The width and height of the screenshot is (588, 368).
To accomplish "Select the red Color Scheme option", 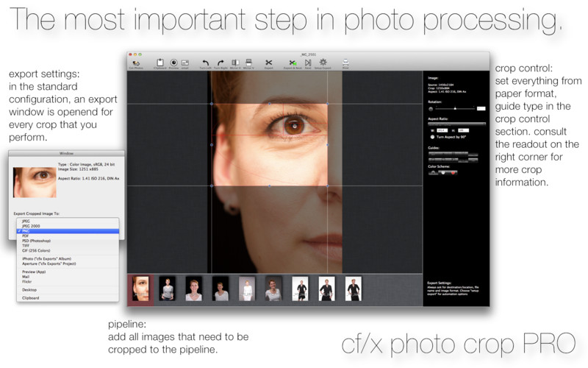I will 453,173.
